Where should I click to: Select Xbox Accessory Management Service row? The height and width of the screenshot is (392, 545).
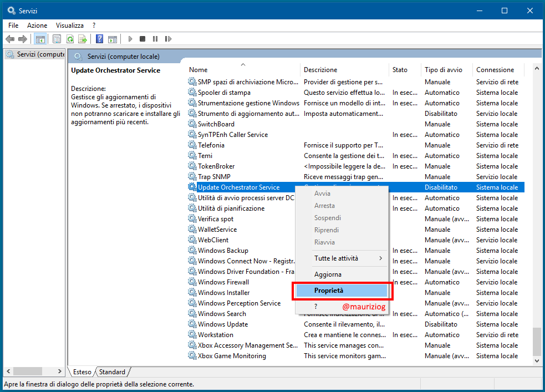(355, 345)
